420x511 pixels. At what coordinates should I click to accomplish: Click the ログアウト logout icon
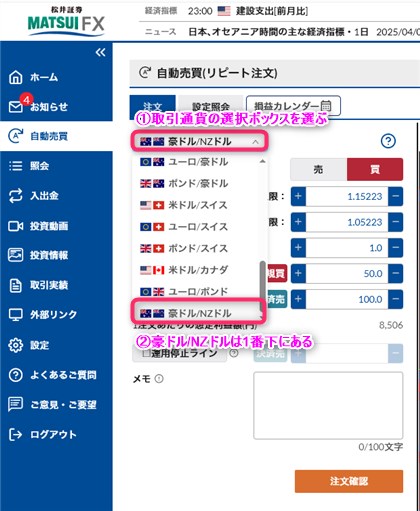(x=15, y=434)
